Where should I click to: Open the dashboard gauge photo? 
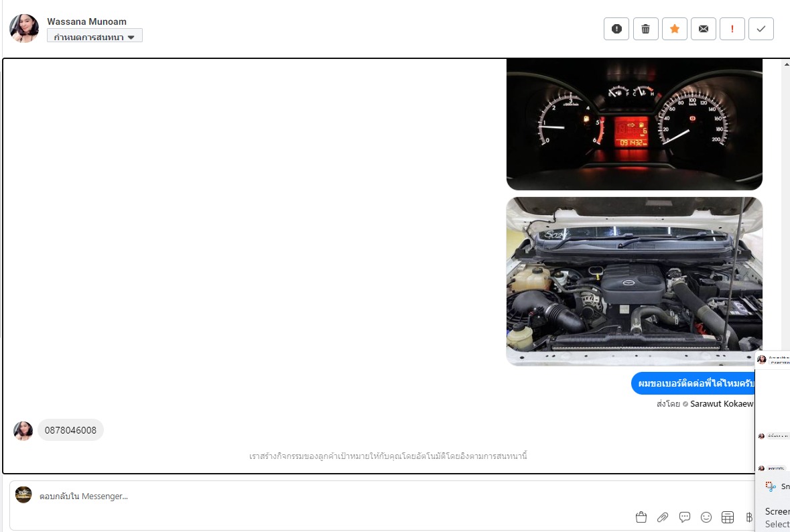pyautogui.click(x=634, y=124)
